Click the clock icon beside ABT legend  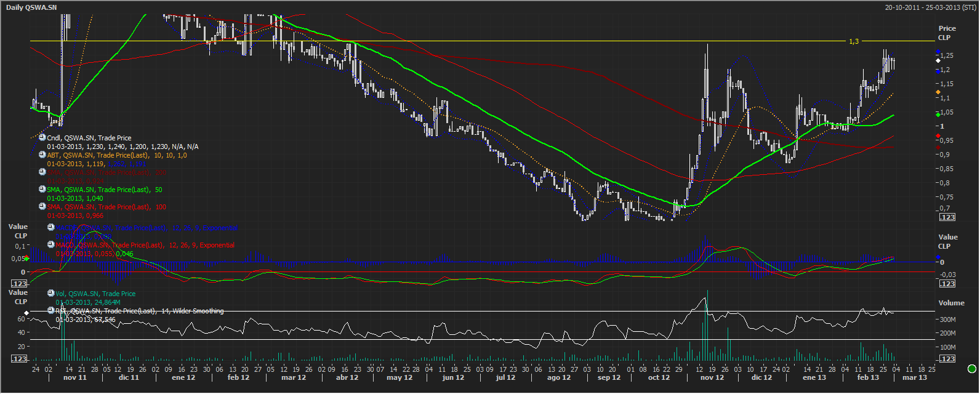point(42,156)
